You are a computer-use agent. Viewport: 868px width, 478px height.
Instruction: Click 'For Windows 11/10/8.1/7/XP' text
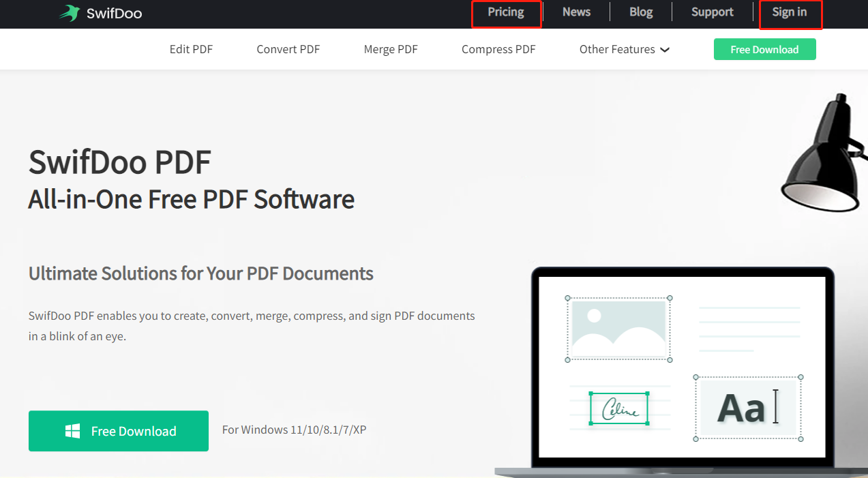[295, 430]
